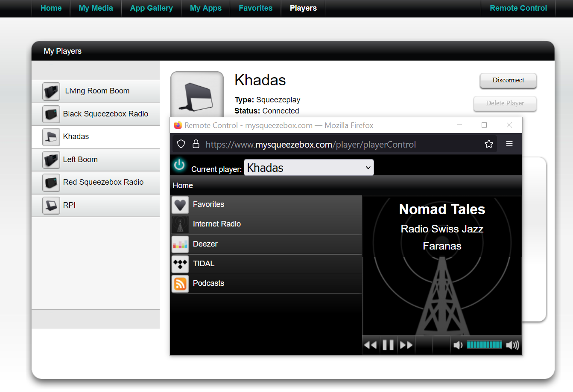Click the Nomad Tales track title

(442, 209)
